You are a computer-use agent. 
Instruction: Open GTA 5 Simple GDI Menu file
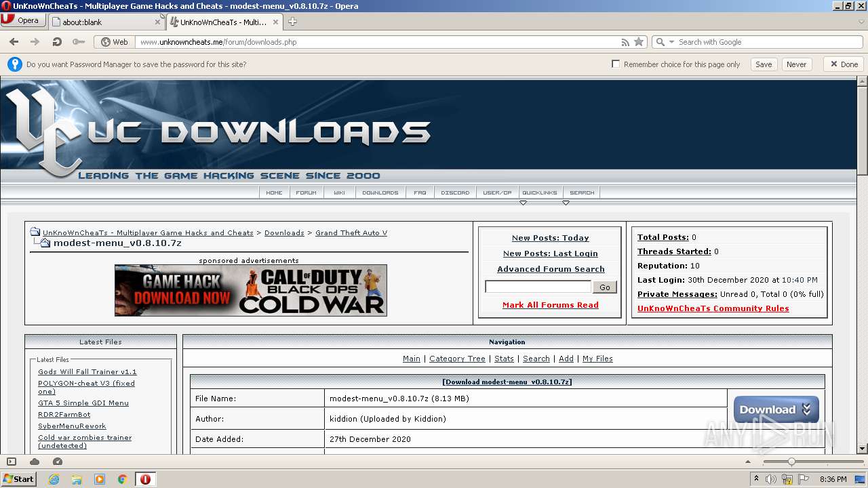pyautogui.click(x=83, y=403)
